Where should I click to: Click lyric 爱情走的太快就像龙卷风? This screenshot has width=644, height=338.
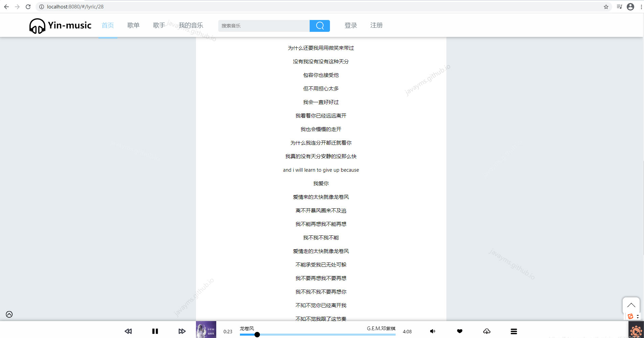pos(321,251)
